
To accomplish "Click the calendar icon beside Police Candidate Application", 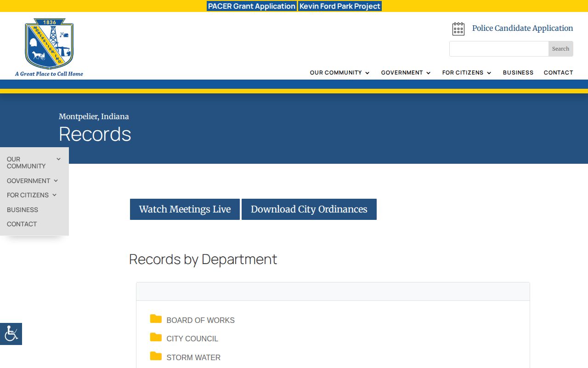I will (x=458, y=29).
